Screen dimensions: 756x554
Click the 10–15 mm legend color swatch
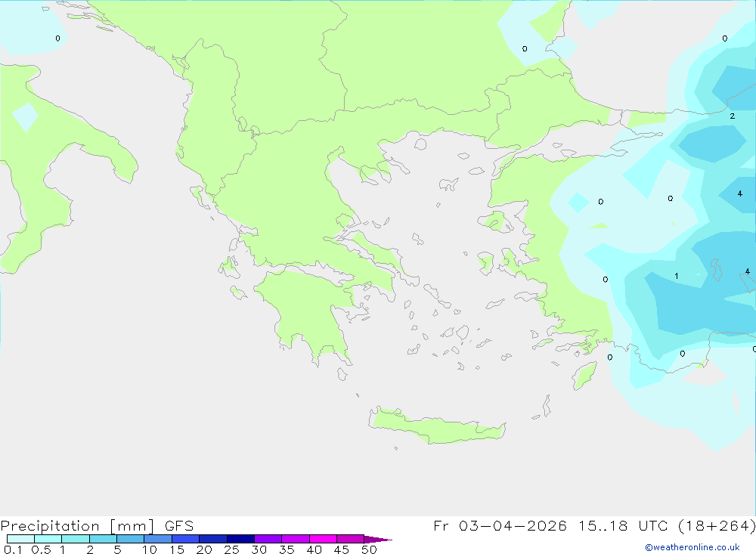click(158, 539)
